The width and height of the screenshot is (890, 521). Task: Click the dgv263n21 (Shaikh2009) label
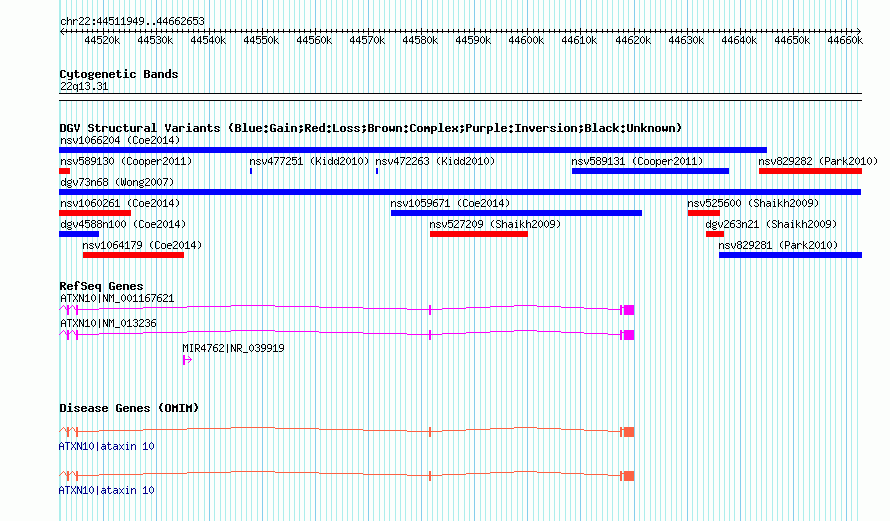tap(771, 224)
